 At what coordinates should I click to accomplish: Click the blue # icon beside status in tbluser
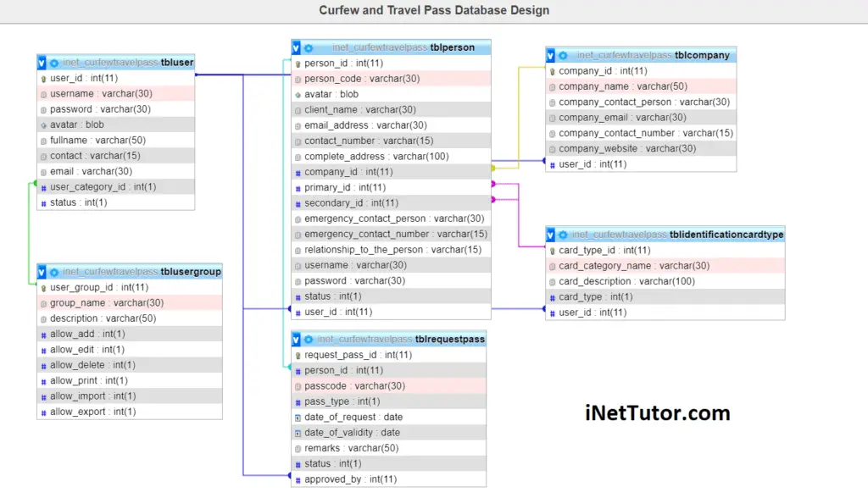[42, 202]
